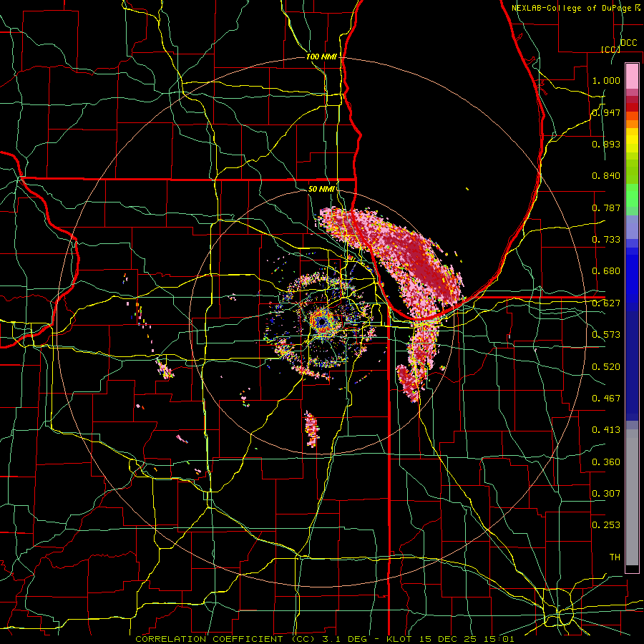
Task: Click the radar site center of the rings
Action: click(322, 323)
